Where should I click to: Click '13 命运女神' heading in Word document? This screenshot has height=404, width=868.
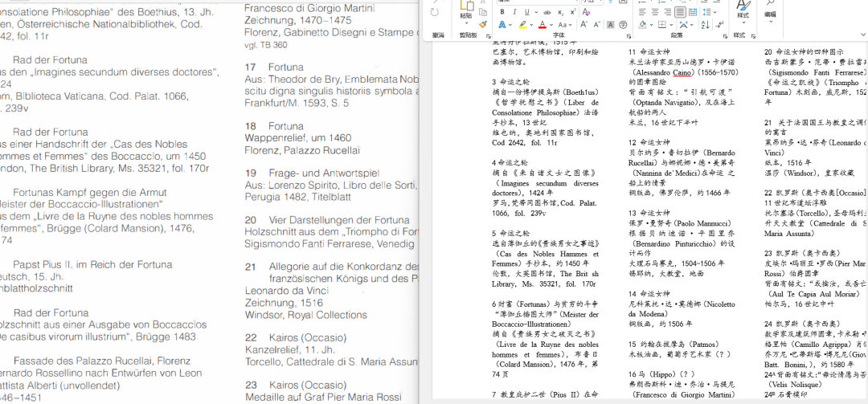point(649,213)
